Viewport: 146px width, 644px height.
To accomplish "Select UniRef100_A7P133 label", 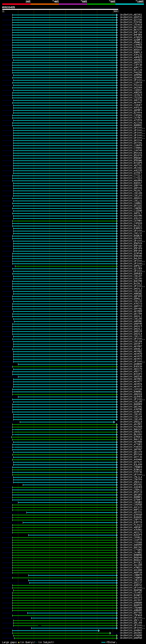I will (x=131, y=55).
